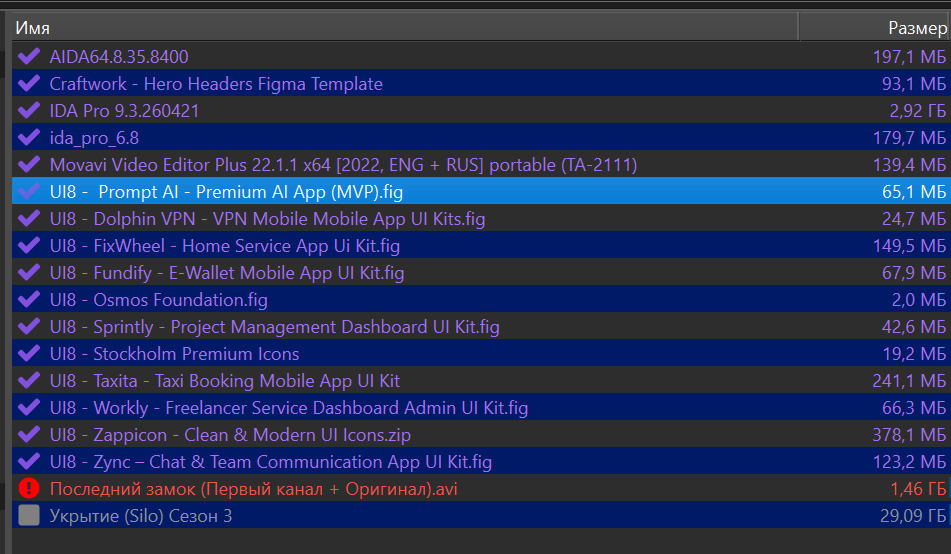The width and height of the screenshot is (951, 554).
Task: Click the 2,92 ГБ size value
Action: tap(918, 111)
